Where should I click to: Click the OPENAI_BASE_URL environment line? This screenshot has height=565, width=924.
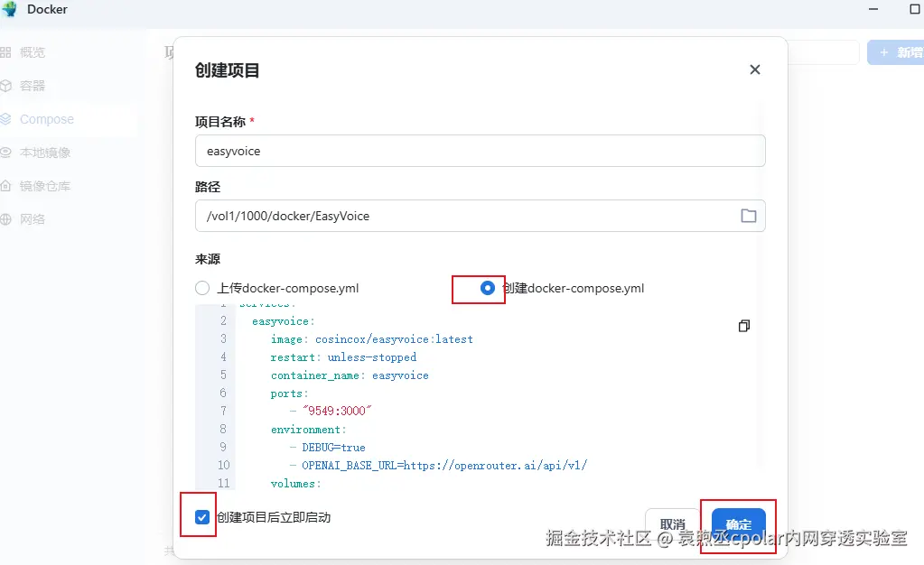point(444,466)
